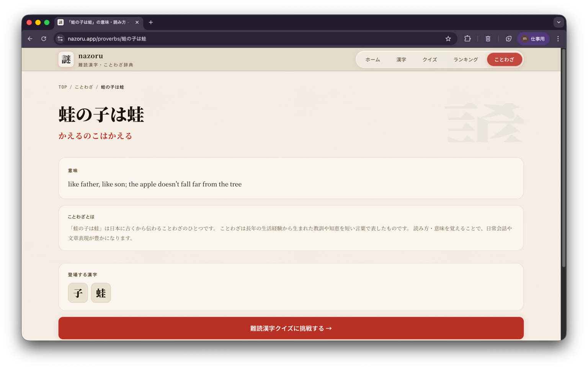The height and width of the screenshot is (369, 588).
Task: Open browser three-dot menu
Action: point(558,39)
